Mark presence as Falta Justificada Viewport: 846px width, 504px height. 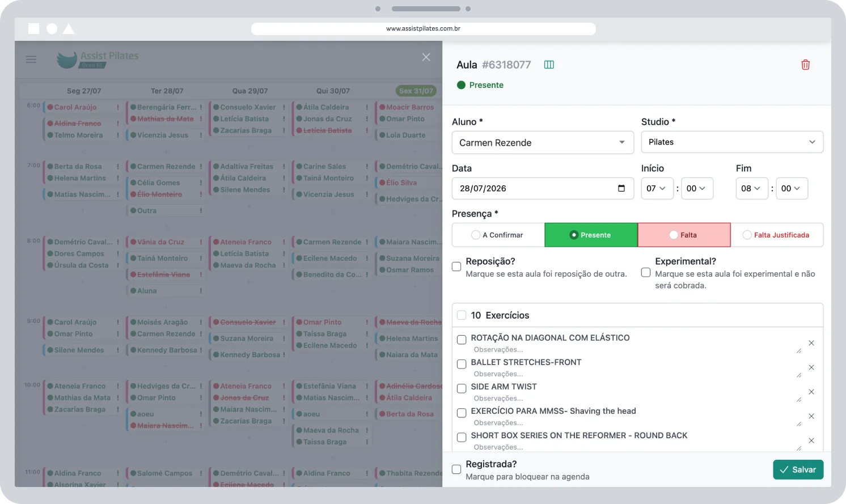pyautogui.click(x=777, y=235)
